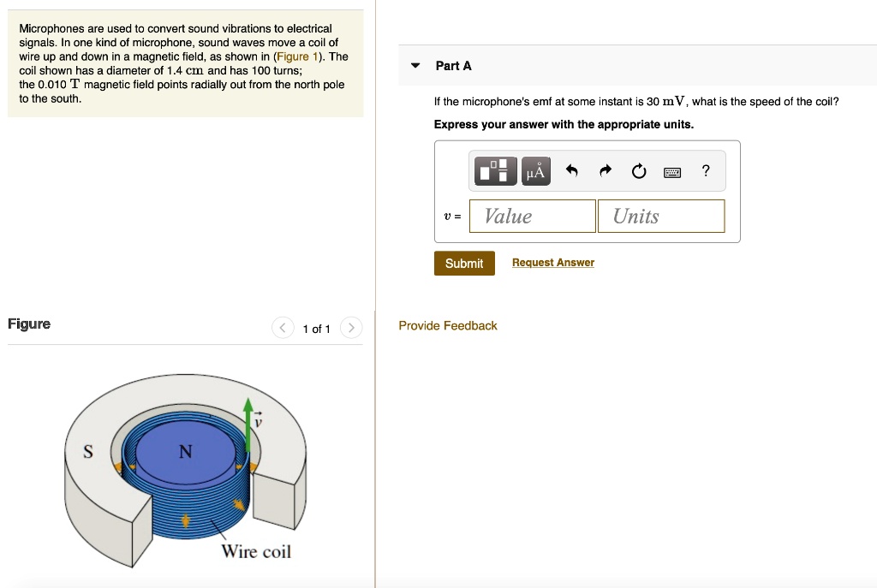This screenshot has height=588, width=877.
Task: Click the Value input field
Action: coord(533,216)
